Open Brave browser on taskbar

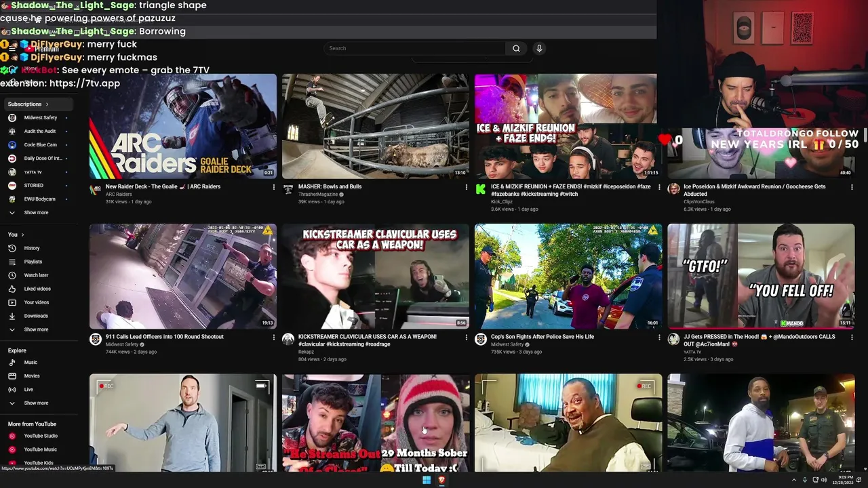441,480
